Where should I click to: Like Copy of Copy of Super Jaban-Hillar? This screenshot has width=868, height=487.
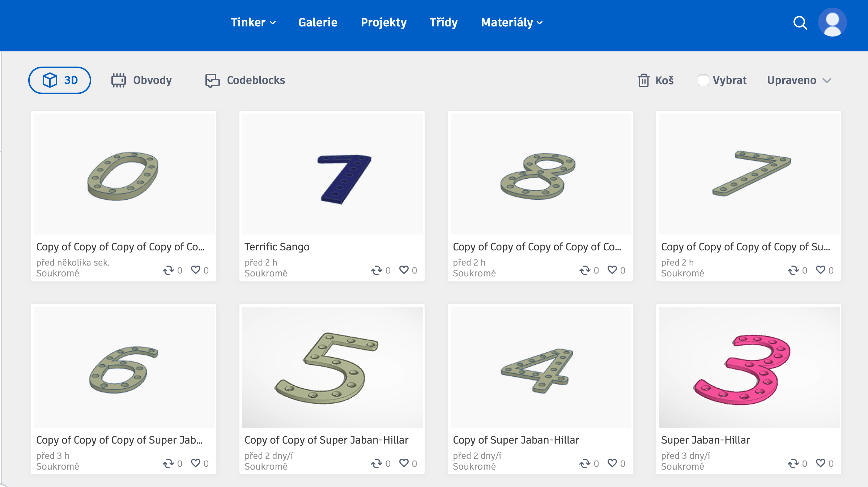[404, 463]
